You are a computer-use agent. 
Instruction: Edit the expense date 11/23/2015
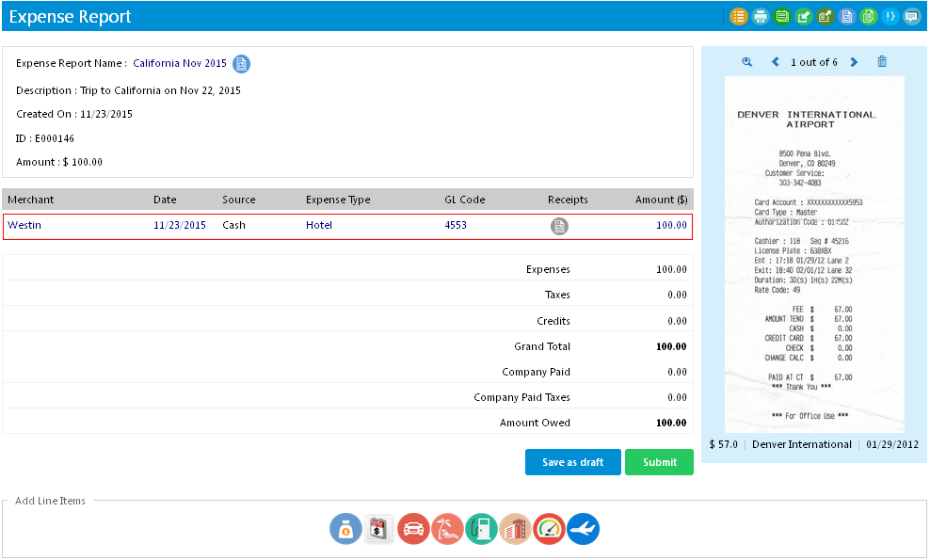coord(180,225)
